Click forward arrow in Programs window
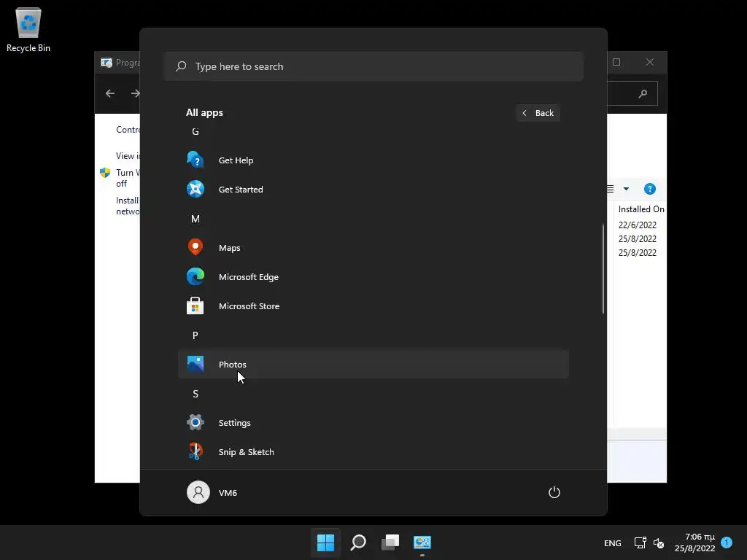This screenshot has width=747, height=560. click(x=135, y=93)
